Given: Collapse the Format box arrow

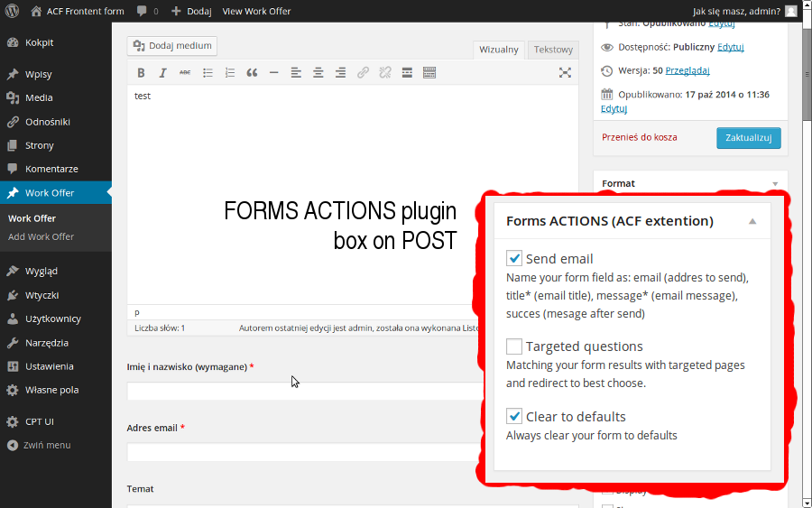Looking at the screenshot, I should [x=775, y=184].
